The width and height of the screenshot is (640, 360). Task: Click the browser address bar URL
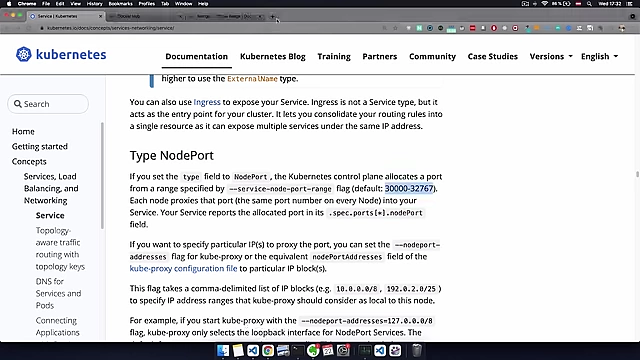coord(110,28)
